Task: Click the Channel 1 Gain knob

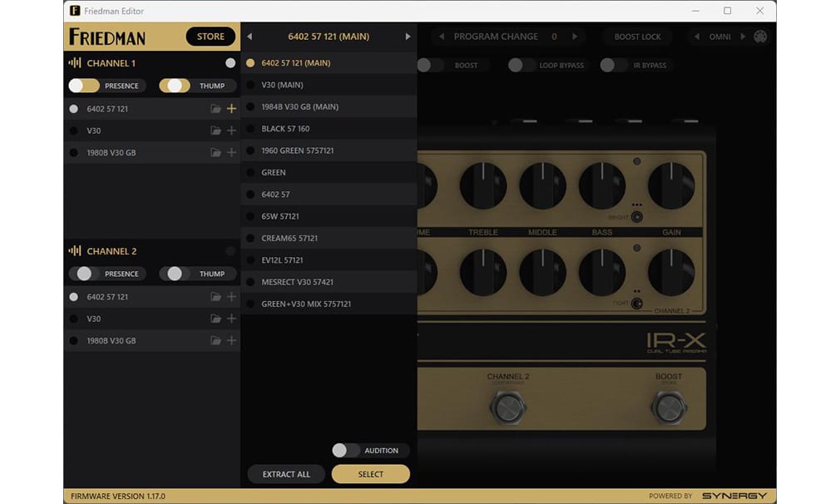Action: pyautogui.click(x=671, y=185)
